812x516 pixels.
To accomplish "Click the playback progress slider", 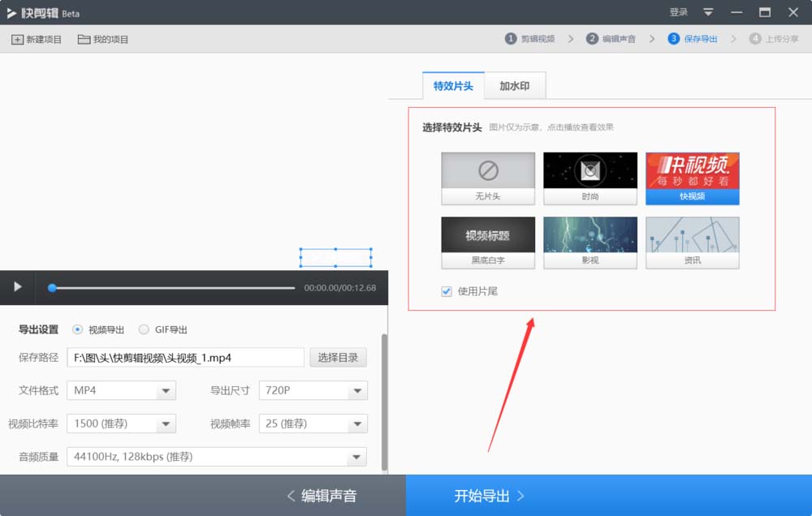I will click(171, 288).
